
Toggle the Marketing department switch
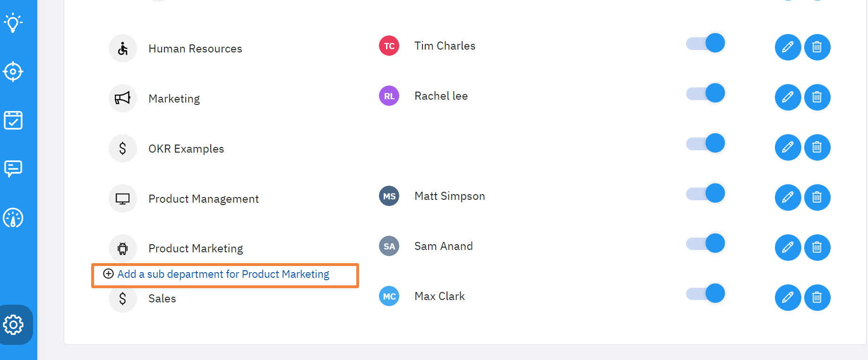[x=705, y=94]
